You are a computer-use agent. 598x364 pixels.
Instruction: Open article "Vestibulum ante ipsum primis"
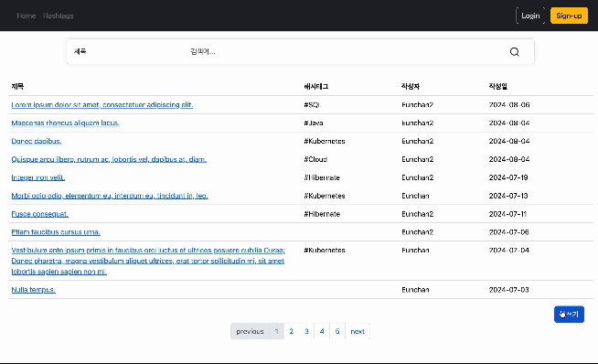pos(148,261)
